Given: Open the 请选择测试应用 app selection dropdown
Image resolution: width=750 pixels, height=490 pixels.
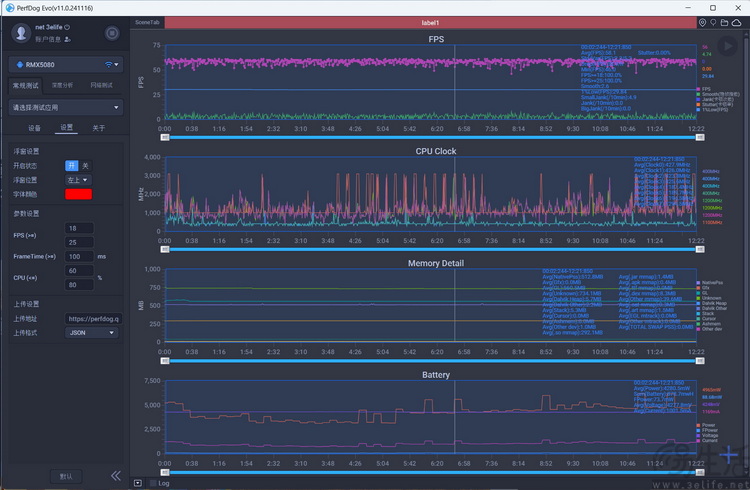Looking at the screenshot, I should pyautogui.click(x=66, y=107).
